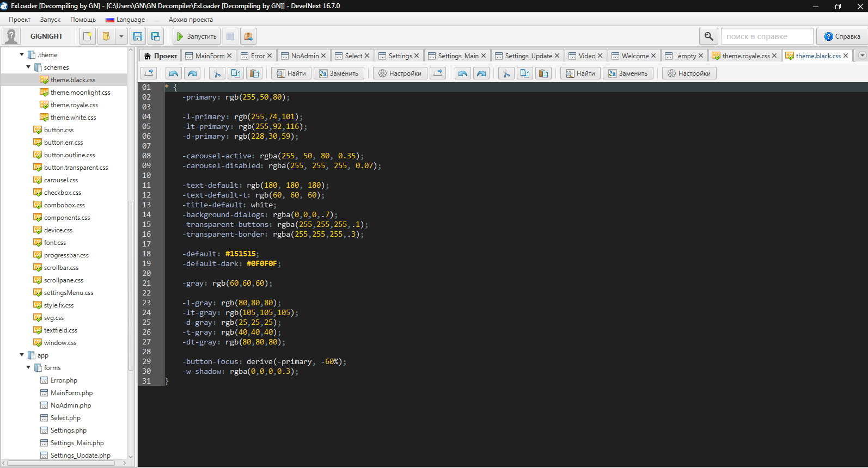Close the theme.royale.css tab
Screen dimensions: 868x468
click(774, 56)
